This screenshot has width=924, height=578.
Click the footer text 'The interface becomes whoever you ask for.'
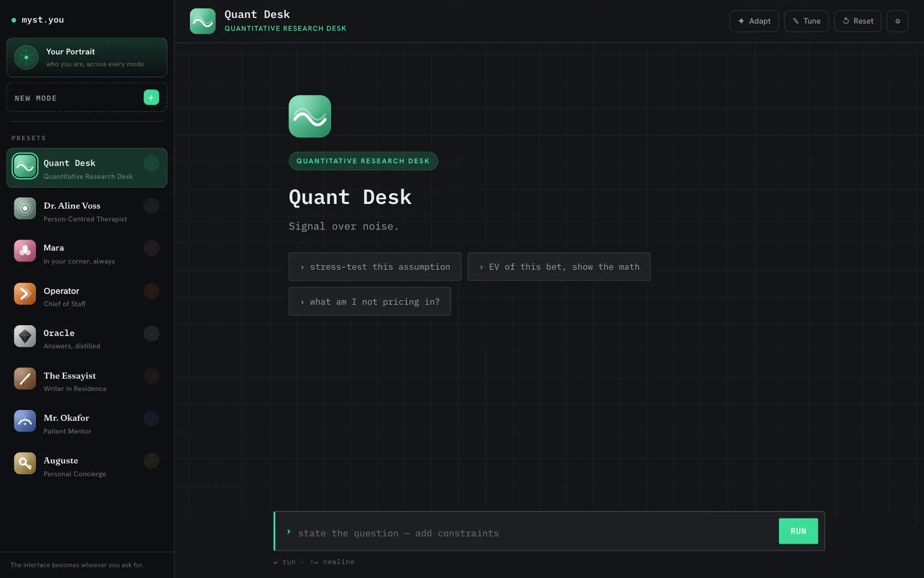coord(77,565)
